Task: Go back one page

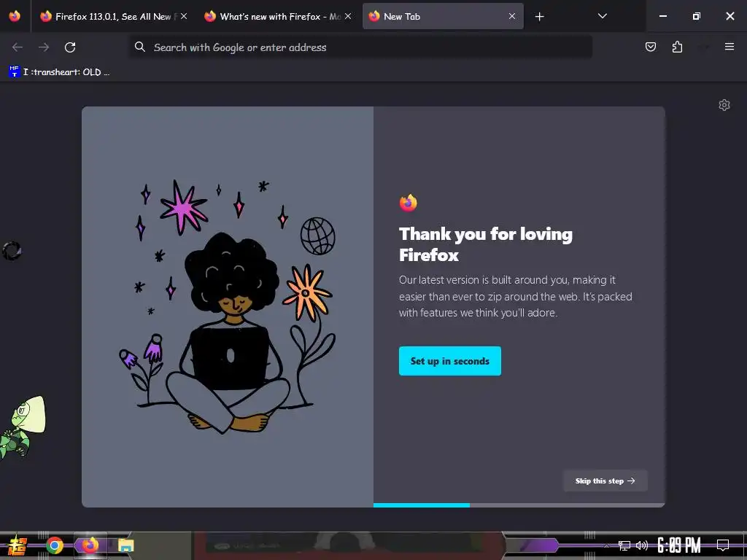Action: [x=18, y=47]
